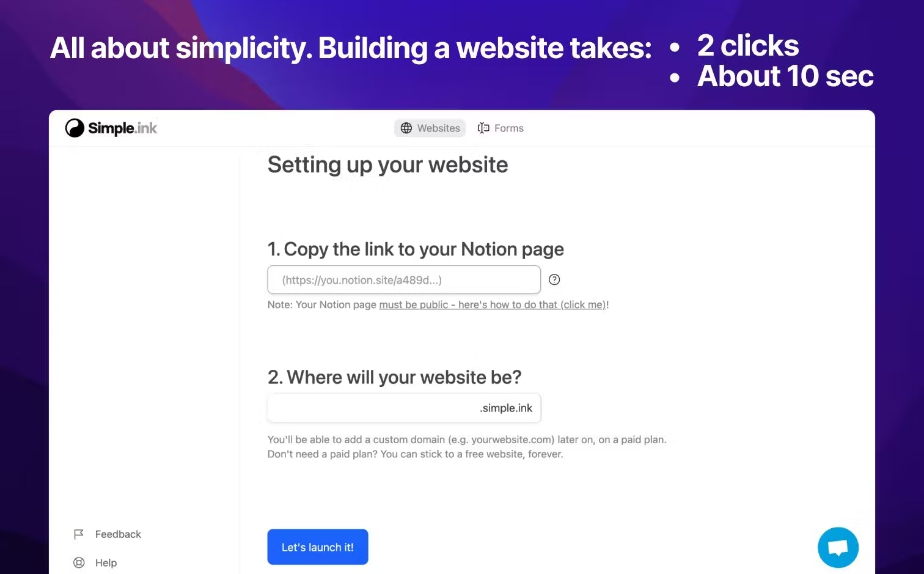Open the question mark help tooltip
Image resolution: width=924 pixels, height=574 pixels.
(x=554, y=279)
